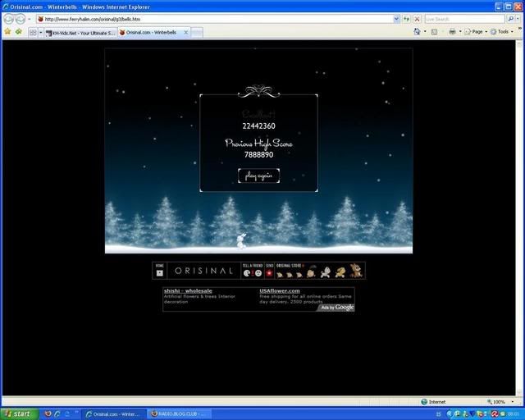The height and width of the screenshot is (420, 525).
Task: Switch to RADIO.BLOG.CLUB taskbar button
Action: (179, 414)
